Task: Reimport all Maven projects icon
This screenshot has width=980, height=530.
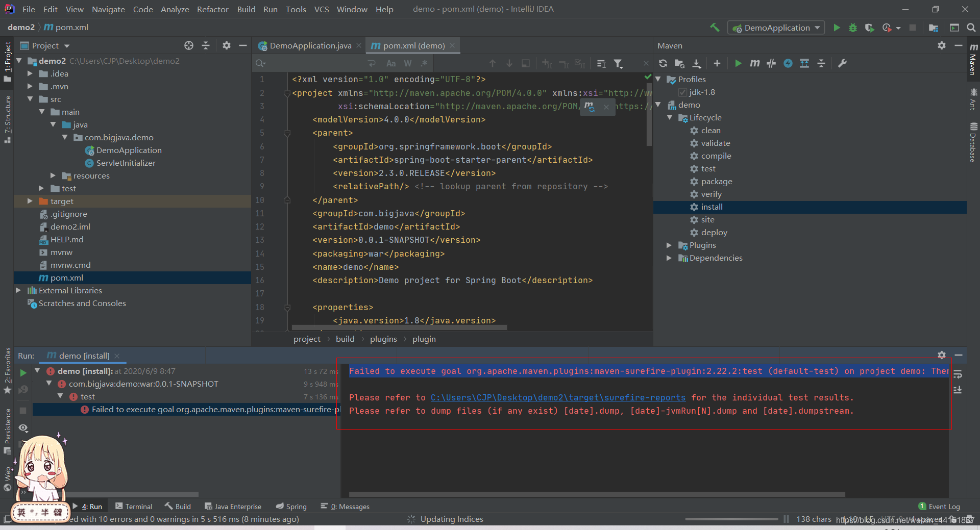Action: coord(663,63)
